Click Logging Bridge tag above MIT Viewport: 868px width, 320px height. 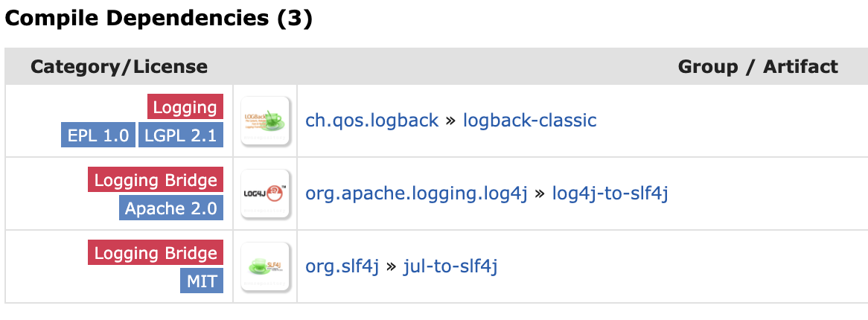pyautogui.click(x=156, y=252)
